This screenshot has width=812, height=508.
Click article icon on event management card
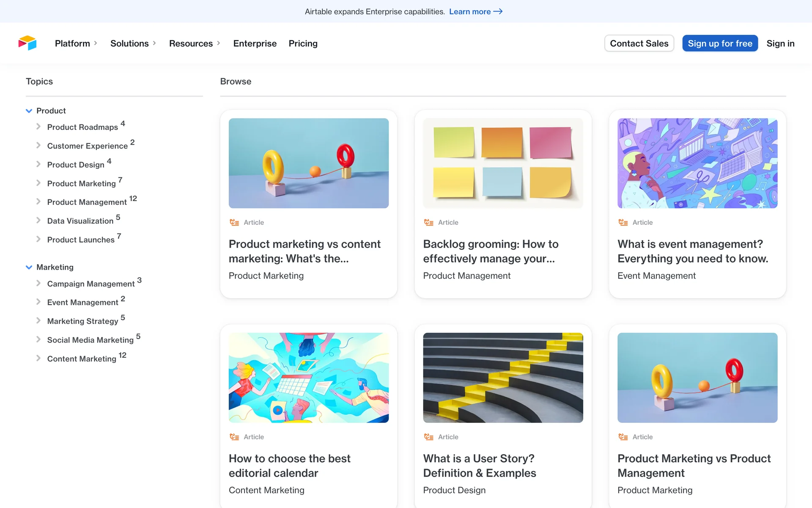coord(623,222)
